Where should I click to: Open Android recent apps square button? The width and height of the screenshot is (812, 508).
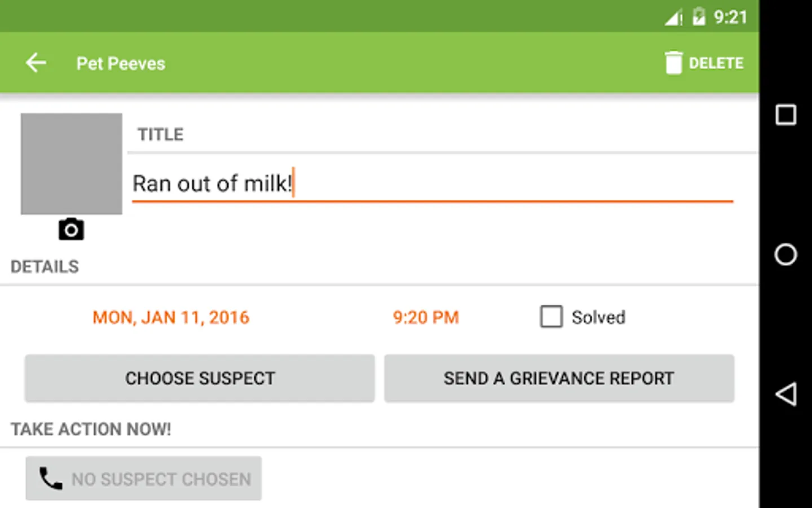point(785,115)
